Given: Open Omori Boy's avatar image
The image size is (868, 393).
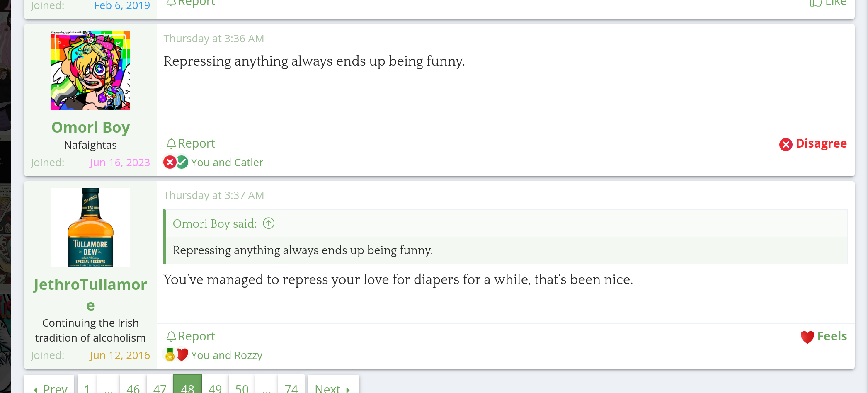Looking at the screenshot, I should (90, 70).
